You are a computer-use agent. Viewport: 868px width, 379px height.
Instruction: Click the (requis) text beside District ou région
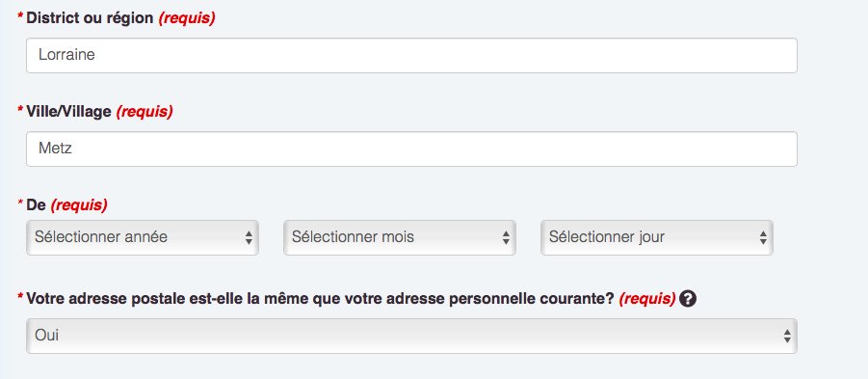[x=187, y=18]
